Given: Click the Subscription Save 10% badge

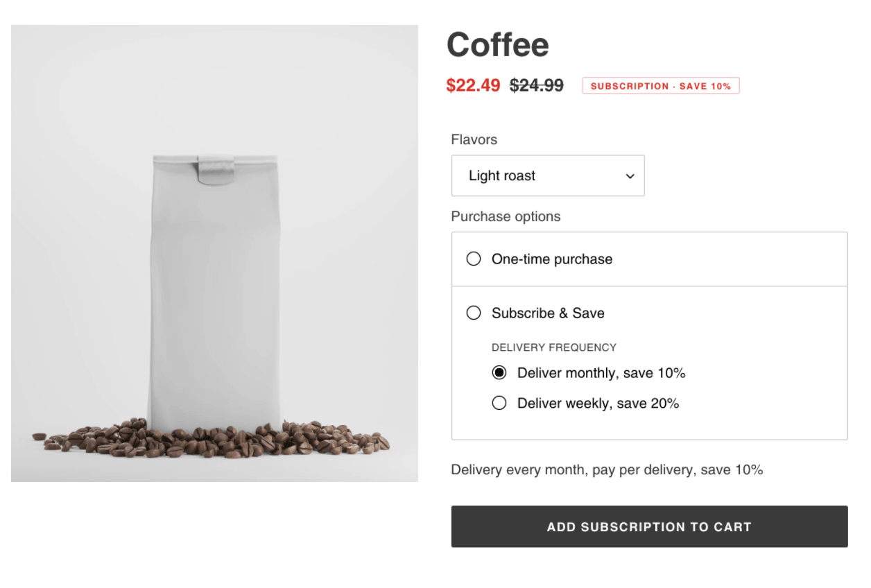Looking at the screenshot, I should (660, 86).
